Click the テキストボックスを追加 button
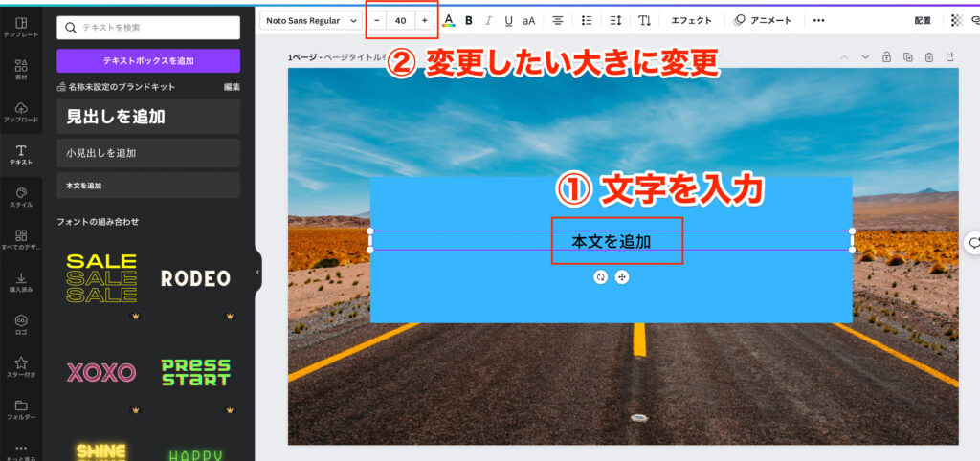 pyautogui.click(x=148, y=60)
